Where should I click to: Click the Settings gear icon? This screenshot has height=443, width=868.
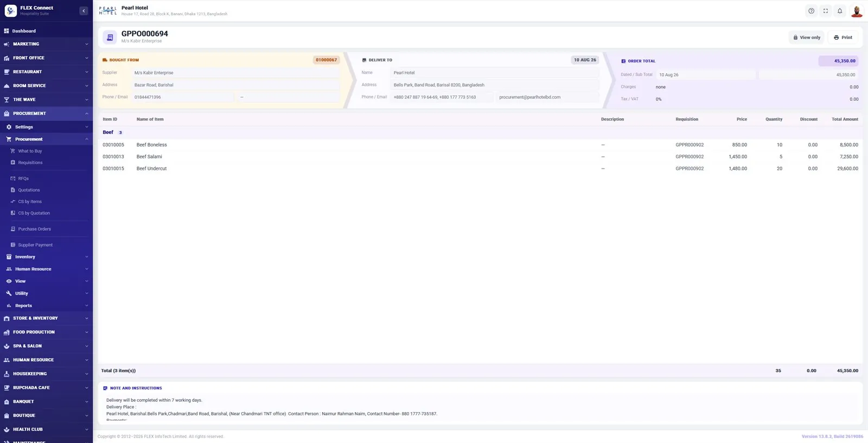point(9,127)
